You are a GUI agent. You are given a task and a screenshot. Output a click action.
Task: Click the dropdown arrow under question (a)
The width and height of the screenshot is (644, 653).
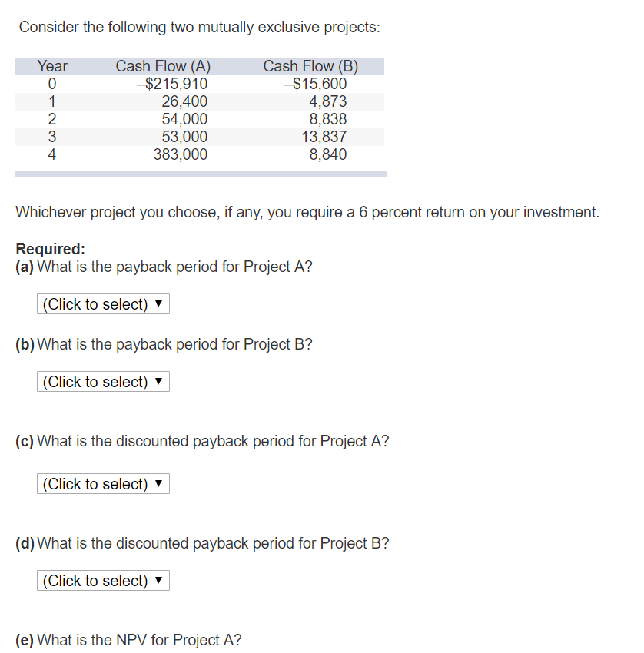point(159,303)
